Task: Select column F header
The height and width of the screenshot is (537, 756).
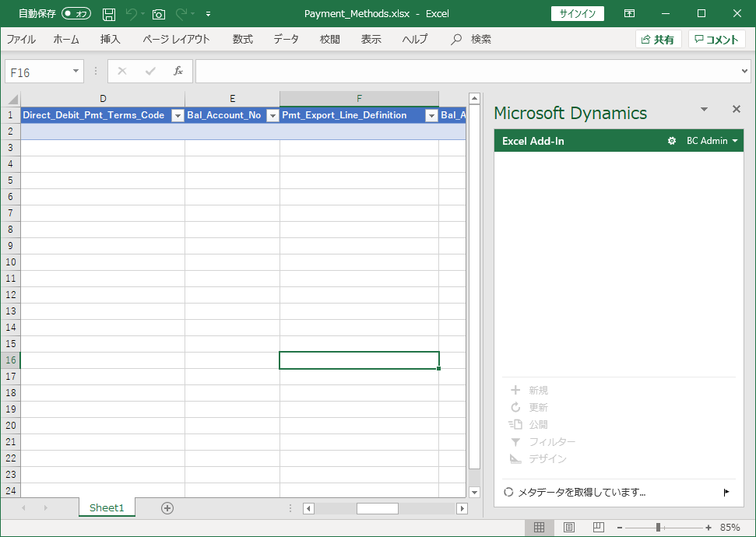Action: coord(359,99)
